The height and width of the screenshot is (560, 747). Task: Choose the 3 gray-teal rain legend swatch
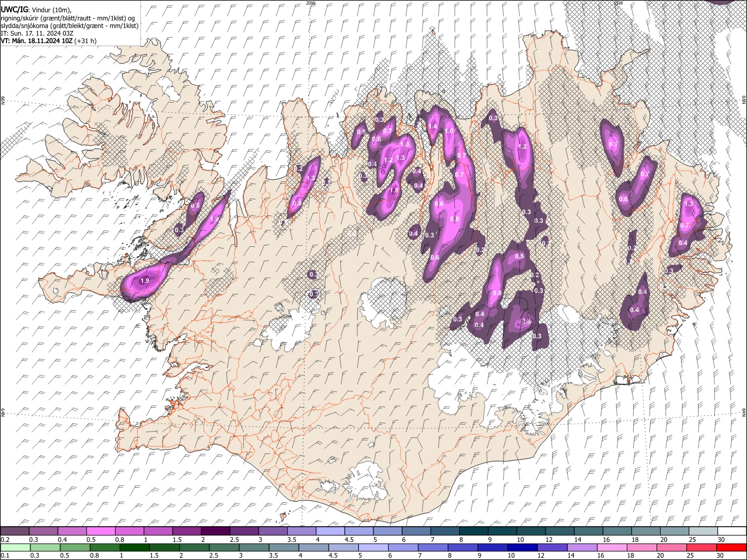point(254,547)
